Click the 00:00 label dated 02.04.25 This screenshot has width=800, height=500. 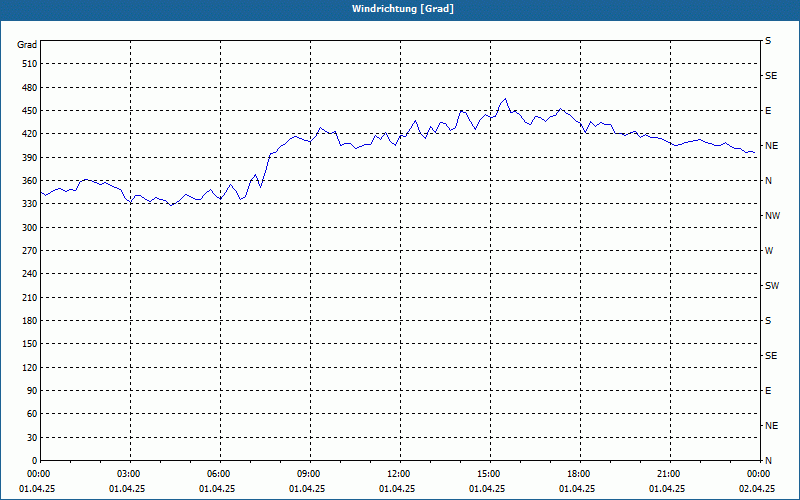tap(759, 474)
